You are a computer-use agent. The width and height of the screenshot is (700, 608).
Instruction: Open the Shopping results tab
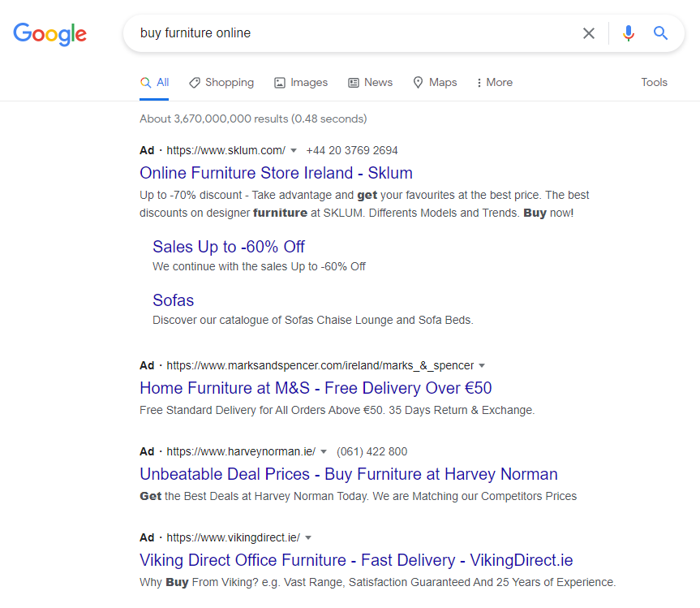pos(221,83)
